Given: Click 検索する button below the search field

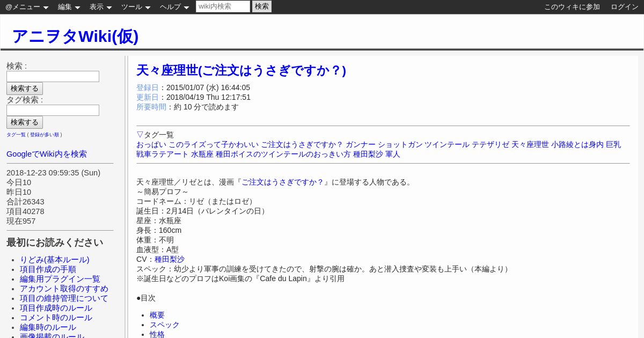Looking at the screenshot, I should 25,89.
